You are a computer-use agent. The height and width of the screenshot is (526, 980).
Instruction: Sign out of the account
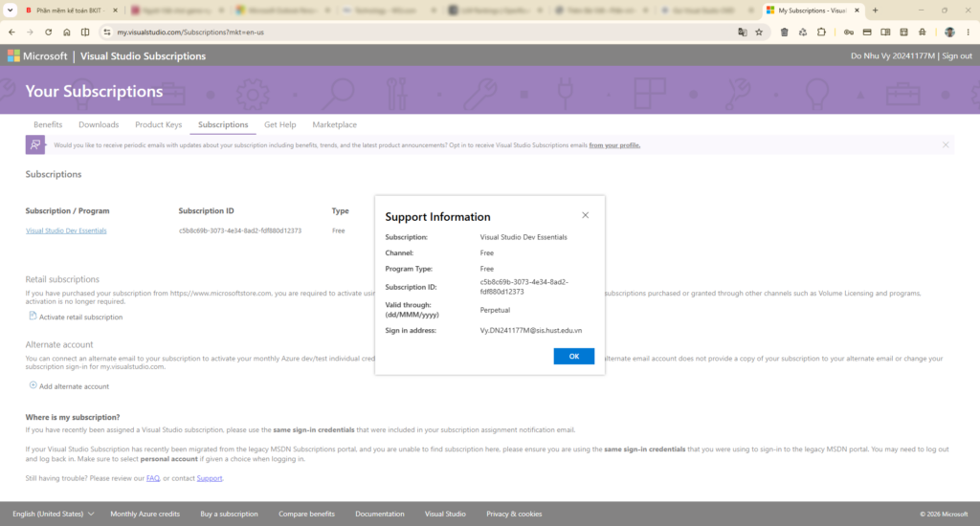pos(957,55)
